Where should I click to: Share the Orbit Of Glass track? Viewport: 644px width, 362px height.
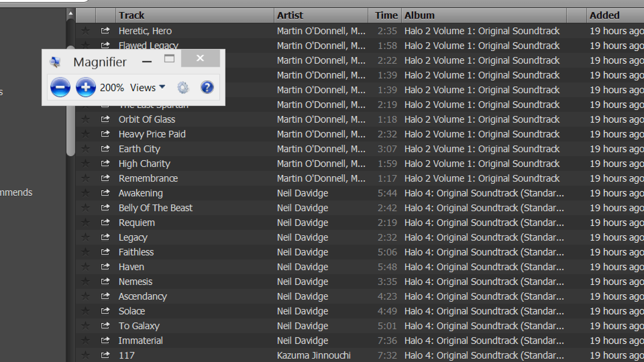click(x=105, y=119)
